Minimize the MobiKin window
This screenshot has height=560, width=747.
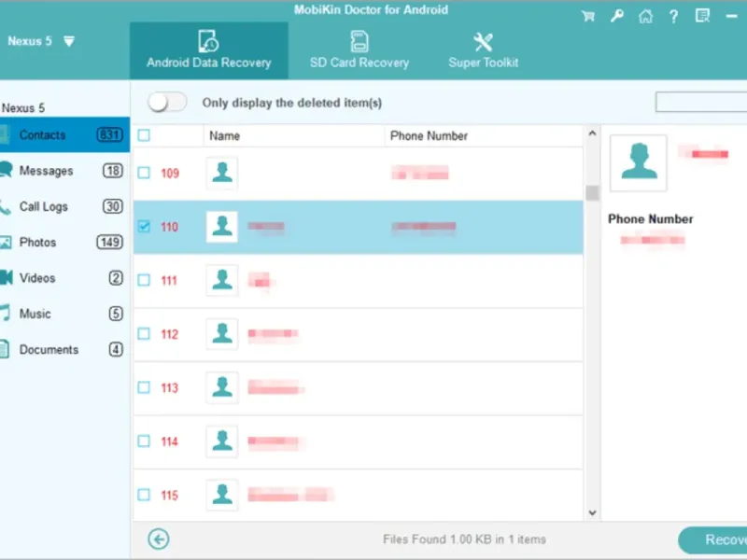732,16
